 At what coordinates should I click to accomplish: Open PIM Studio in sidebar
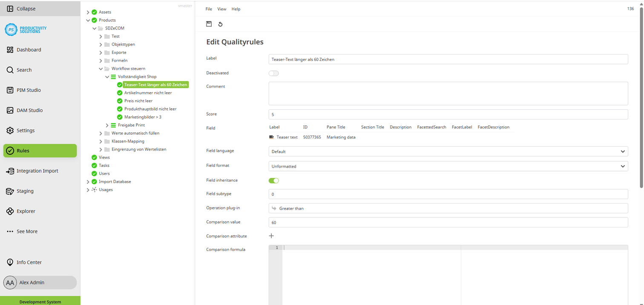click(x=29, y=90)
